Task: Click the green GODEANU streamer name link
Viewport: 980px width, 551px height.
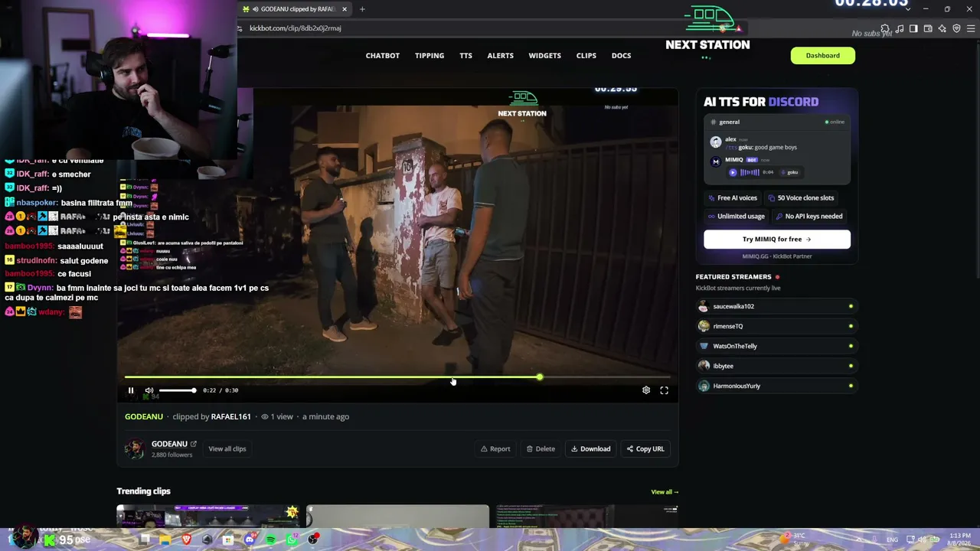Action: (x=144, y=417)
